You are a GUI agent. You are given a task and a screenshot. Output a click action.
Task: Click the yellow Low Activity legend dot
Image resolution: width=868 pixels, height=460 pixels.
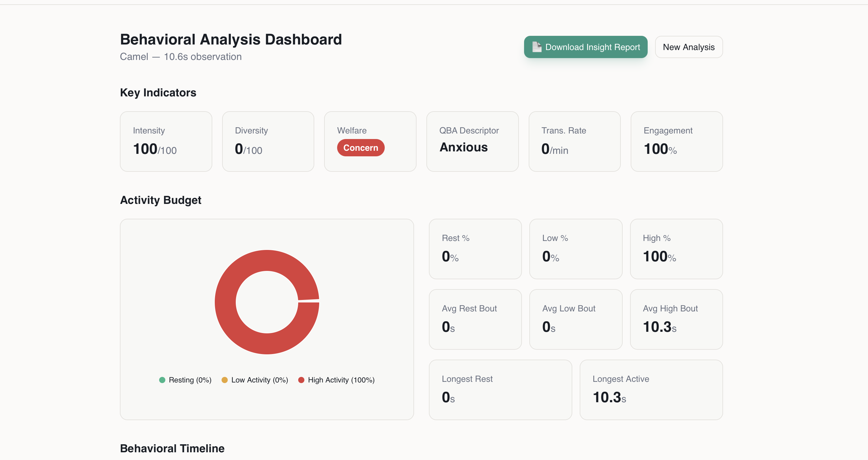(224, 380)
